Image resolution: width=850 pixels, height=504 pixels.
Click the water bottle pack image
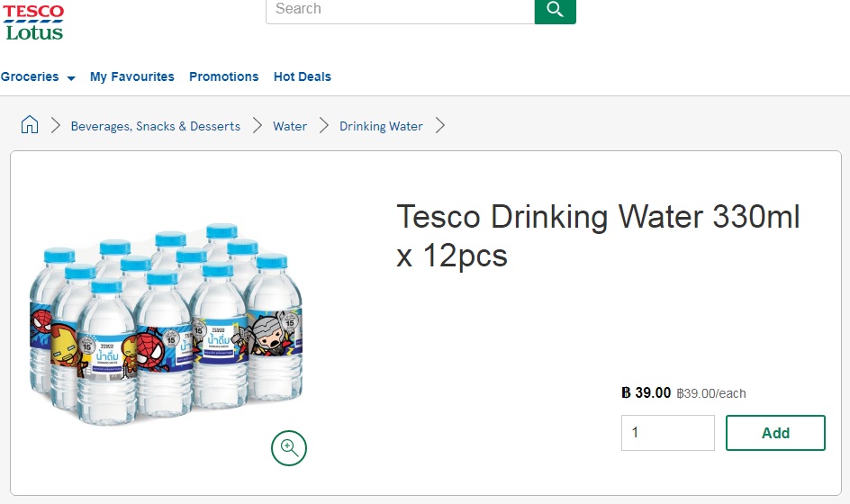166,323
